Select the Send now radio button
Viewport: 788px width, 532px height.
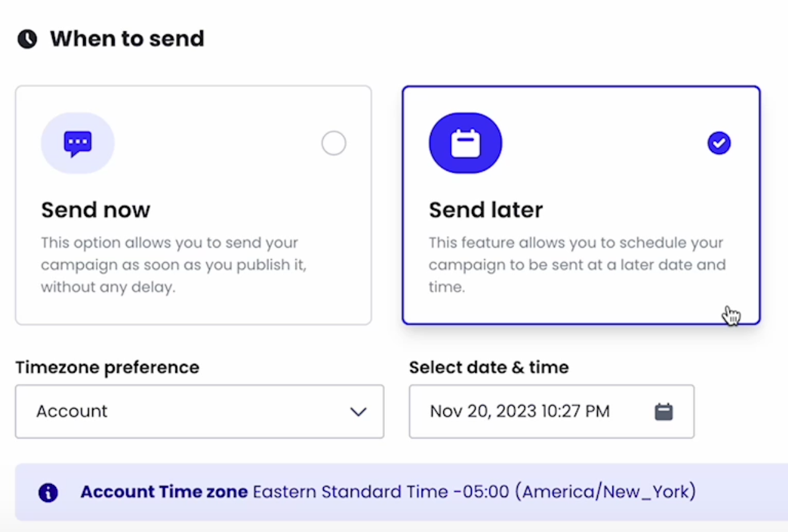coord(334,143)
